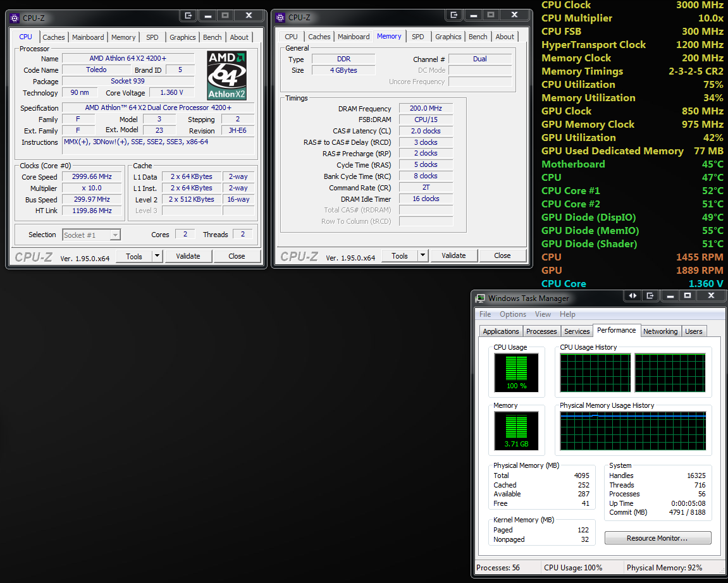Open the Help menu in Task Manager
Screen dimensions: 728x583
point(567,314)
